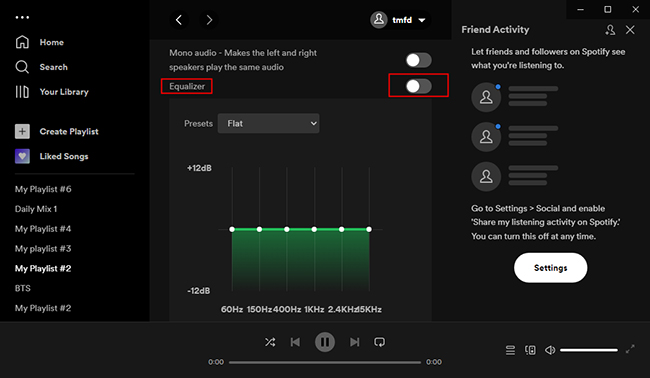Click the 400Hz equalizer band handle
The height and width of the screenshot is (378, 650).
[x=287, y=229]
